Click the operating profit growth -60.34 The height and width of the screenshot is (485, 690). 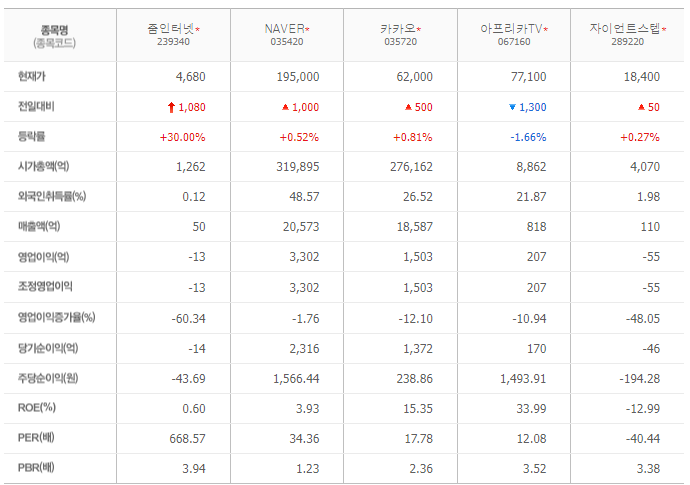[188, 319]
